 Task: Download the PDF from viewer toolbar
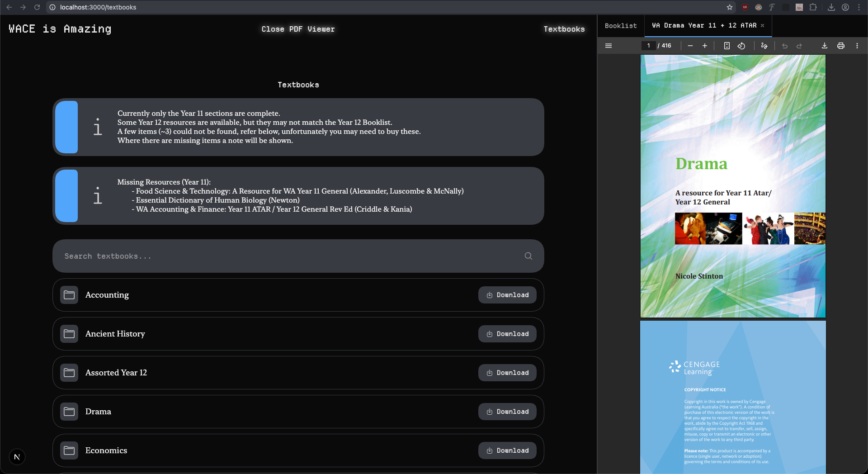pyautogui.click(x=824, y=46)
